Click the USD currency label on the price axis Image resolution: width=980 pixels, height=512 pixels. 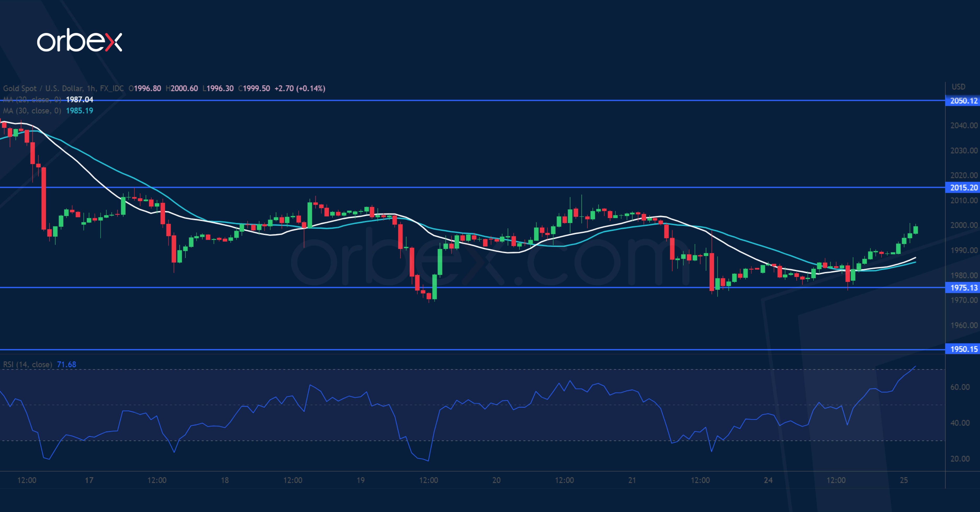958,87
